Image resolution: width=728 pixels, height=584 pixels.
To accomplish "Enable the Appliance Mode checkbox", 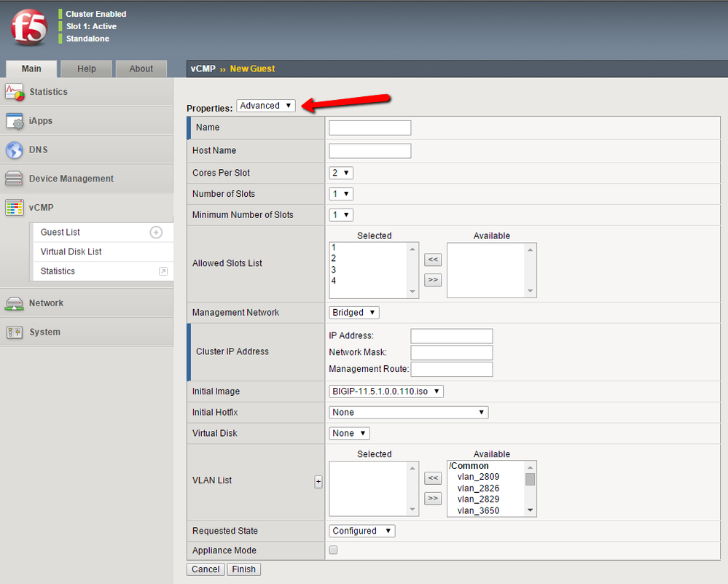I will pyautogui.click(x=334, y=550).
